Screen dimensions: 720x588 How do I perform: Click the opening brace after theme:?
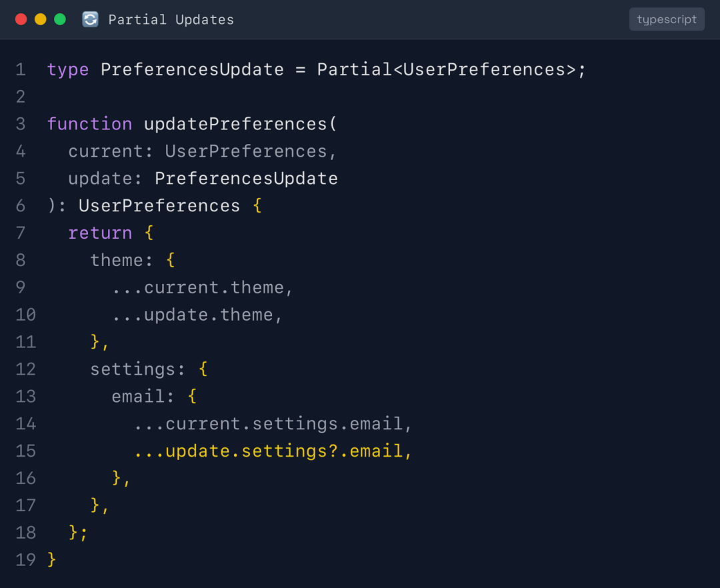pyautogui.click(x=171, y=260)
